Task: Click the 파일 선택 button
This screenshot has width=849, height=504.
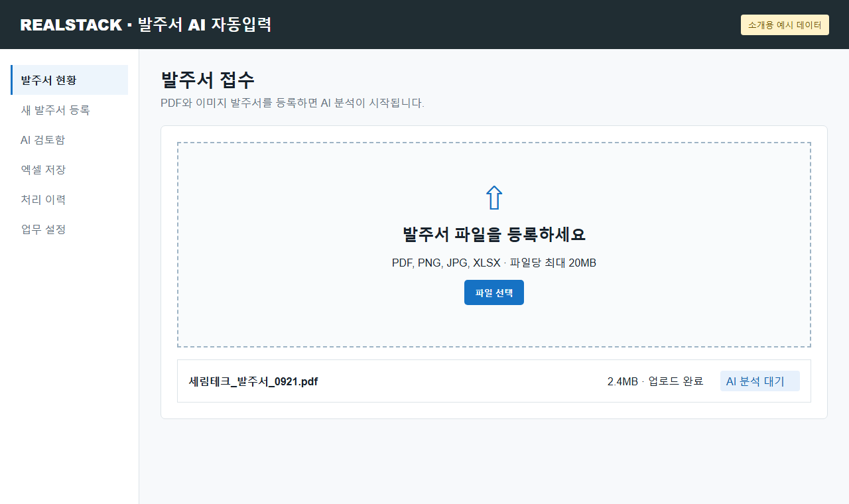Action: pyautogui.click(x=494, y=292)
